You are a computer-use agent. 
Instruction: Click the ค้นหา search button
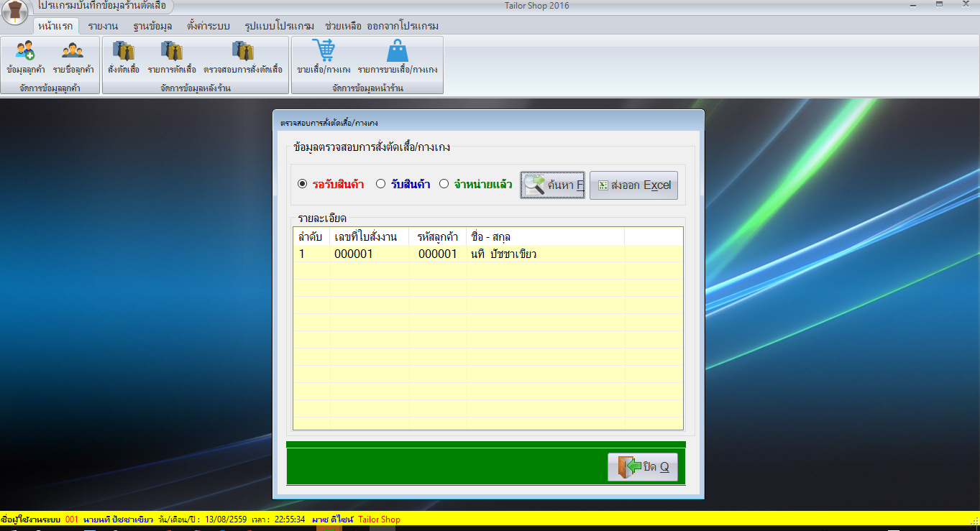point(553,185)
